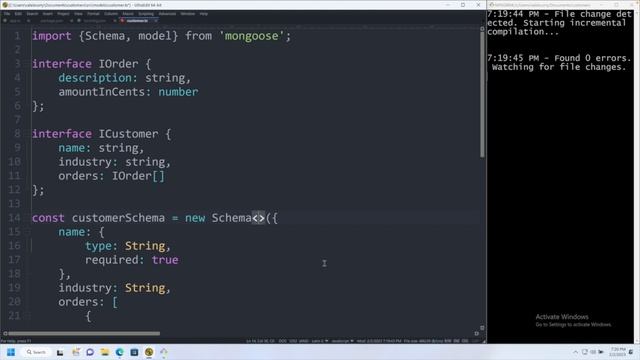The height and width of the screenshot is (360, 640).
Task: Open the Macro menu
Action: [128, 14]
